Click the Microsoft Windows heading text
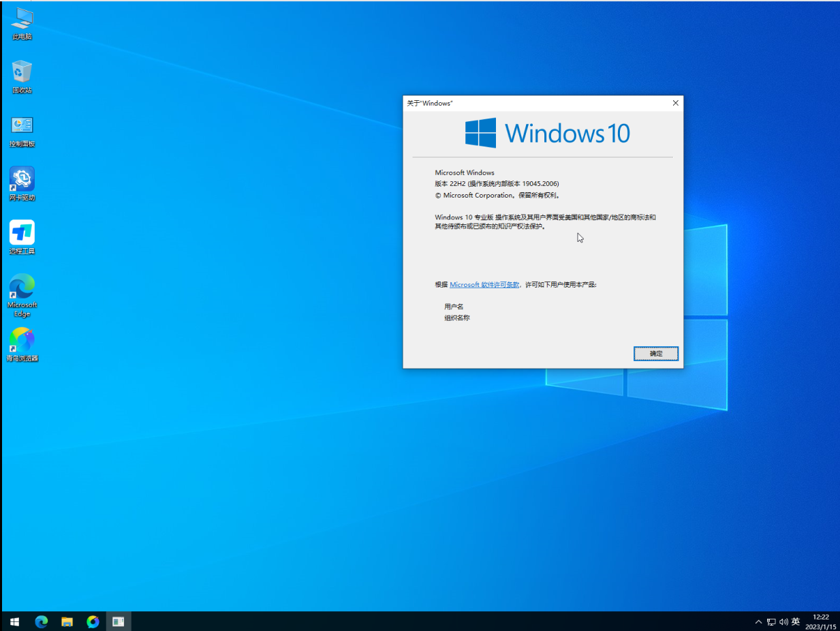This screenshot has width=840, height=631. 465,172
